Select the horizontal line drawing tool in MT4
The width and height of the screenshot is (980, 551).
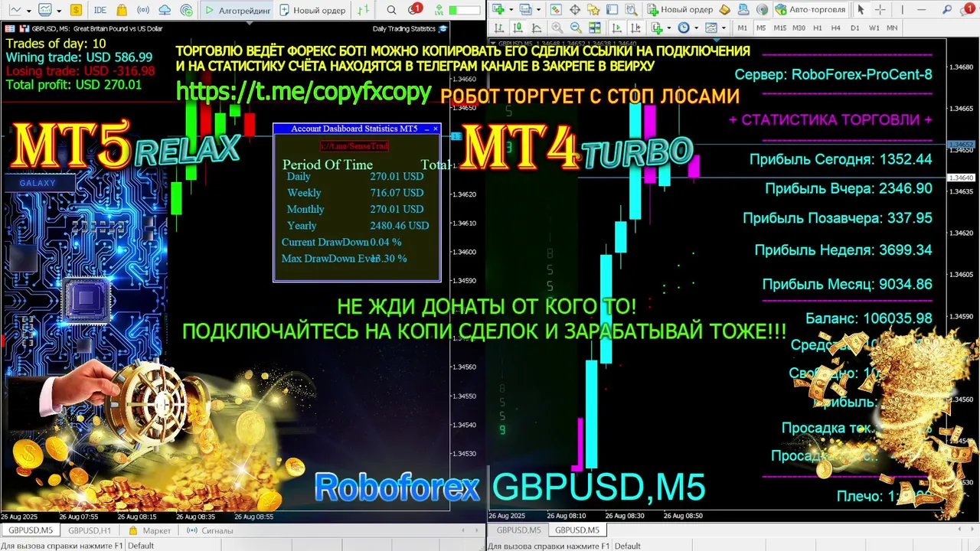[x=922, y=10]
